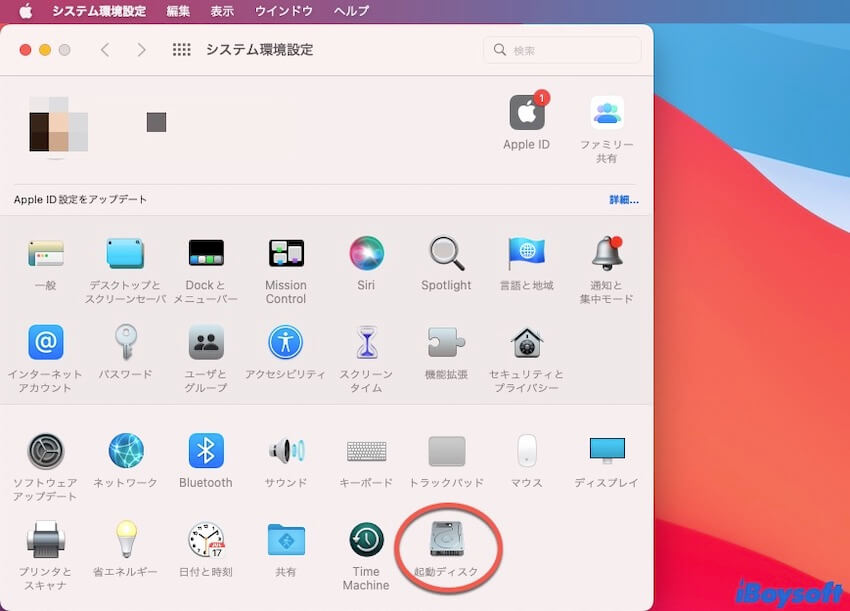Click the Apple ID icon with badge
The height and width of the screenshot is (611, 850).
tap(526, 114)
